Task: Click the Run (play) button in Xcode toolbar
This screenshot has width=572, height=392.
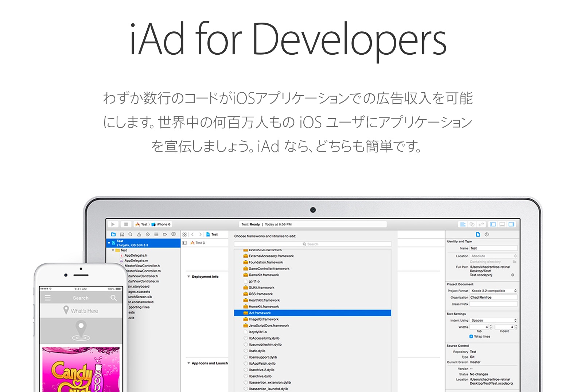Action: (113, 224)
